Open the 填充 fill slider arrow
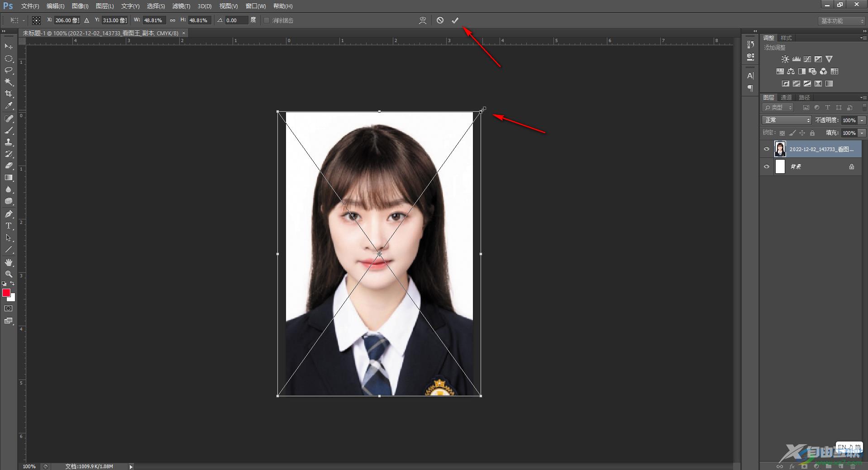This screenshot has height=470, width=868. coord(862,133)
